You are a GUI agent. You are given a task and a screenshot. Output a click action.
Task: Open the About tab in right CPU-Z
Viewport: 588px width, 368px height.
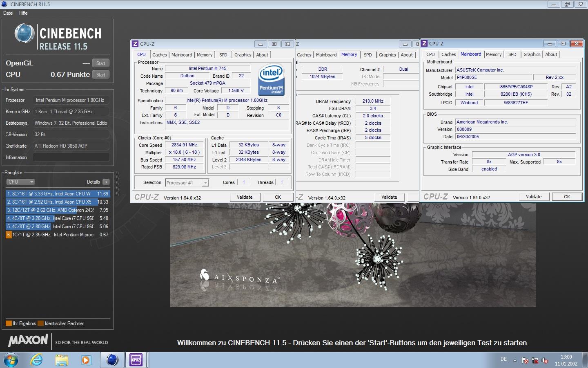(551, 54)
